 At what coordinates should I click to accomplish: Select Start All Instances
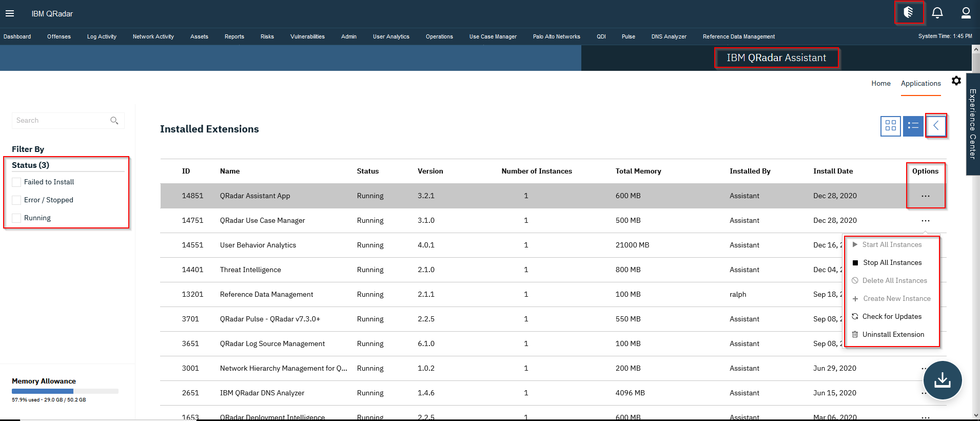(892, 244)
